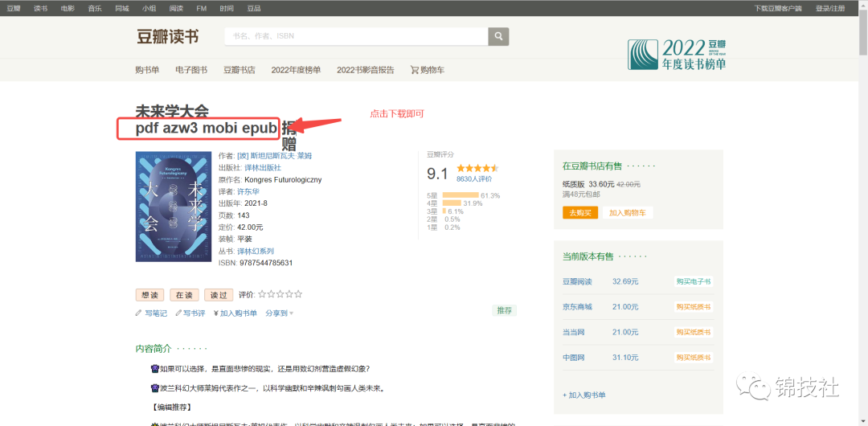Viewport: 868px width, 426px height.
Task: Rate the book with fifth star
Action: pos(298,294)
